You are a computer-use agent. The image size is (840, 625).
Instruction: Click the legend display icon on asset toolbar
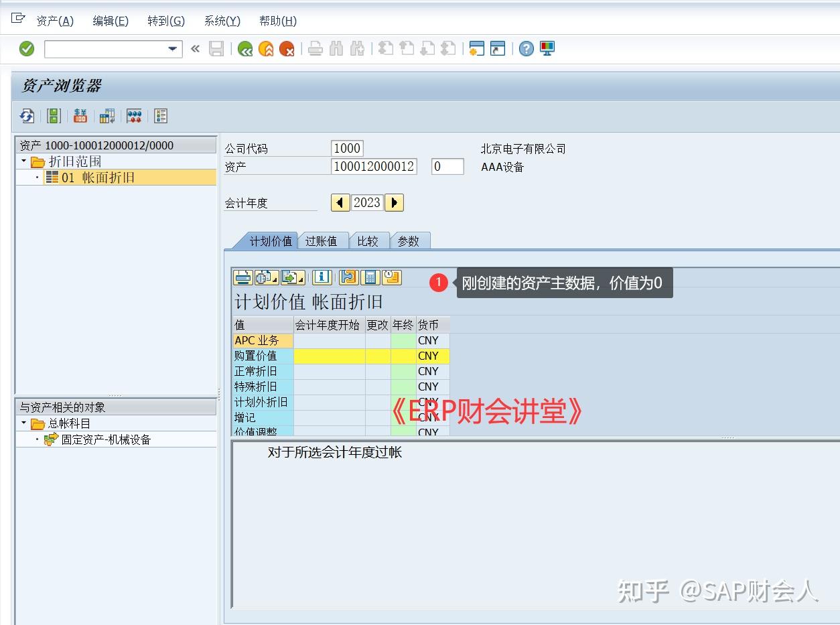(160, 116)
